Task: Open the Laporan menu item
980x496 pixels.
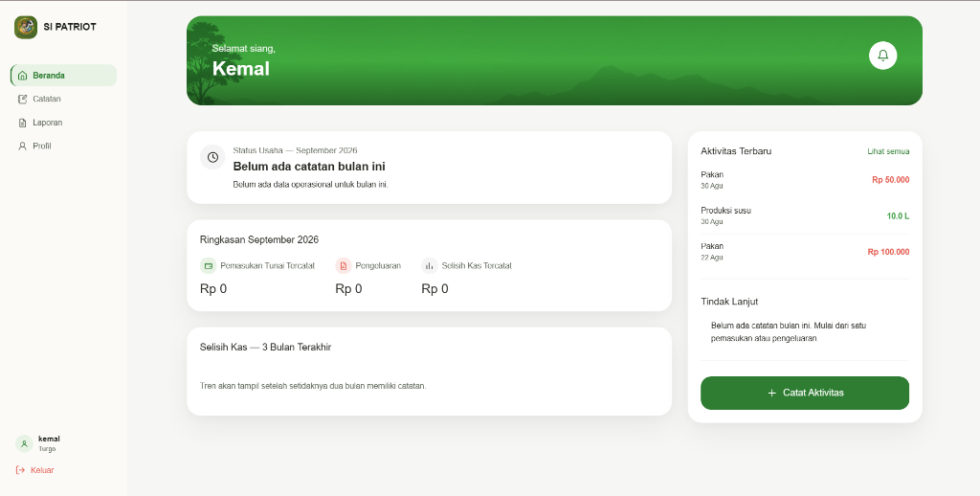Action: pyautogui.click(x=64, y=123)
